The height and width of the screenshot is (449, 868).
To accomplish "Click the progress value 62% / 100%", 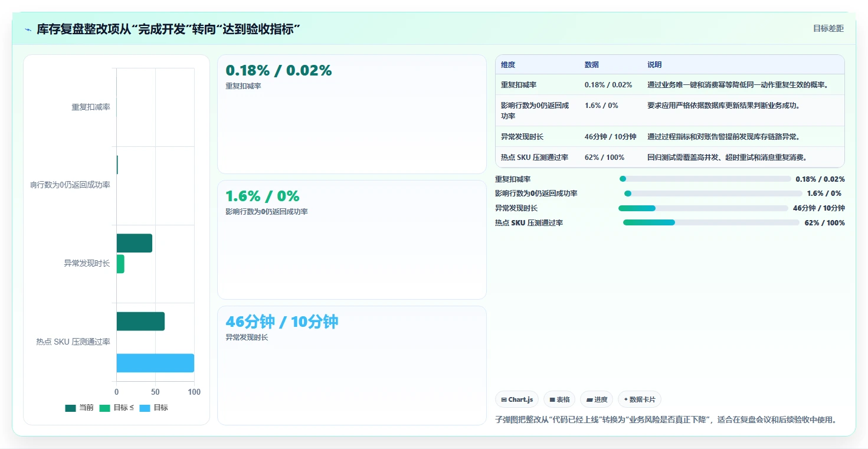I will 825,223.
